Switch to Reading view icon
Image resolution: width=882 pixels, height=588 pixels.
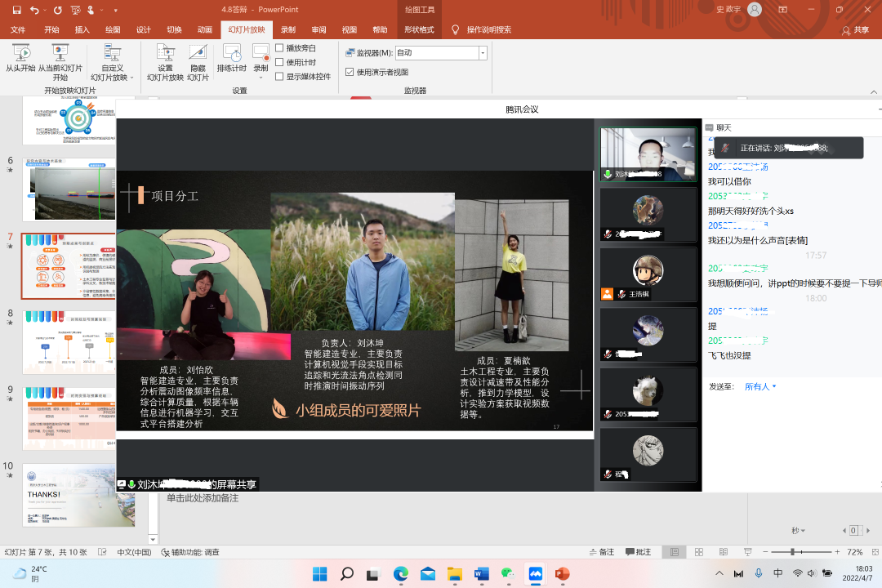724,552
